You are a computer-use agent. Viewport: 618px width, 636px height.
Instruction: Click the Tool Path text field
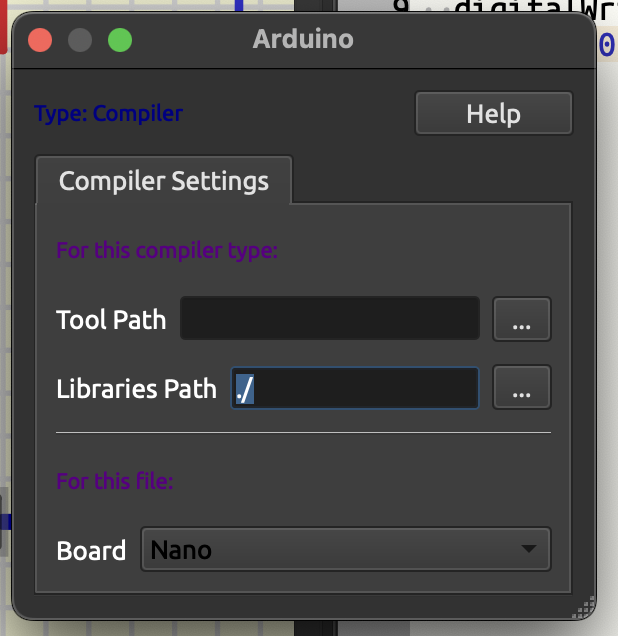point(330,319)
